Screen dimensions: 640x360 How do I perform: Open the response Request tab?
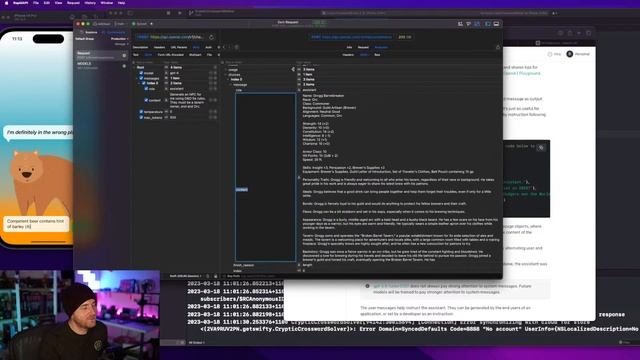[363, 47]
